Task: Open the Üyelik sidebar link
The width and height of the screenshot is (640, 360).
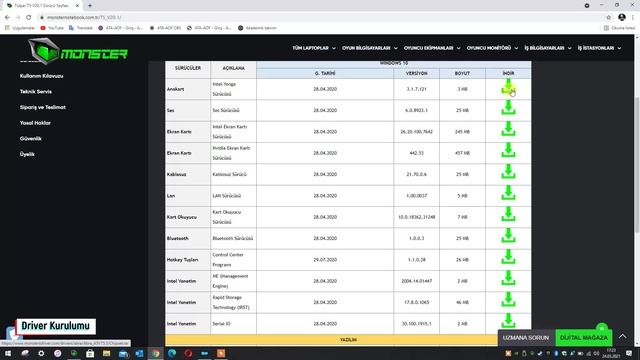Action: pos(27,154)
